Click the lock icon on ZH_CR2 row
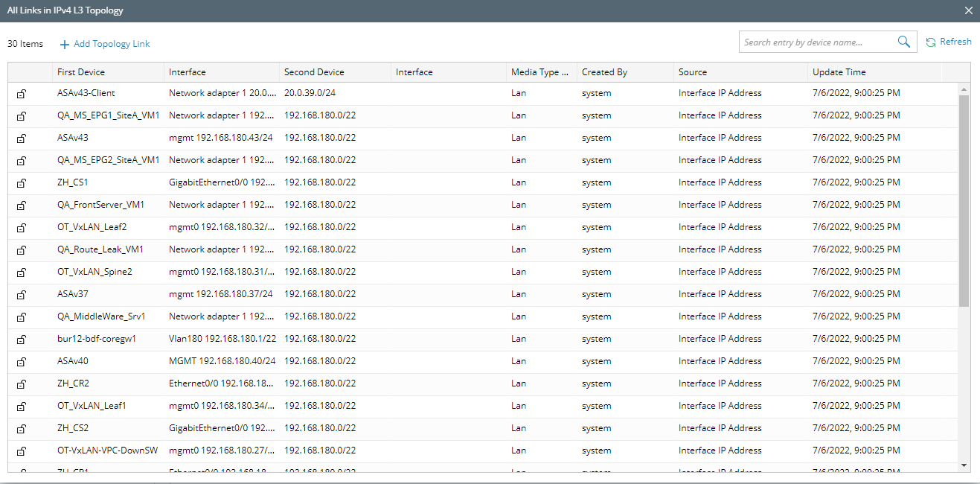 click(x=22, y=383)
